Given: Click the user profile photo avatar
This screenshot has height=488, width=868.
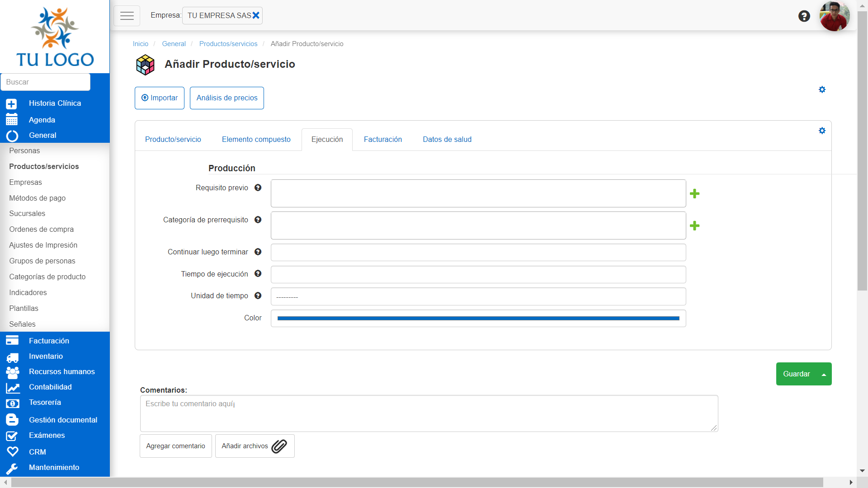Looking at the screenshot, I should click(834, 16).
